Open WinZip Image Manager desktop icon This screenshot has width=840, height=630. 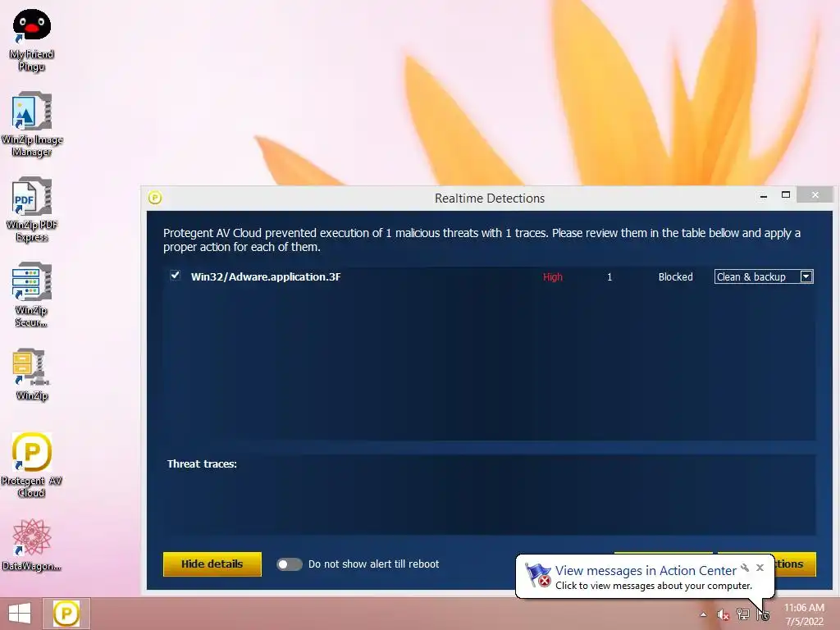pos(32,125)
